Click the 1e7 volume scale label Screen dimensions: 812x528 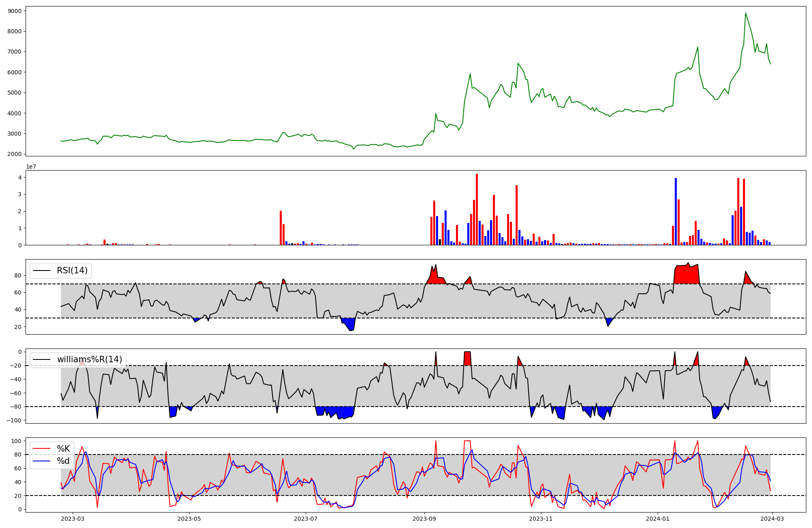point(31,167)
